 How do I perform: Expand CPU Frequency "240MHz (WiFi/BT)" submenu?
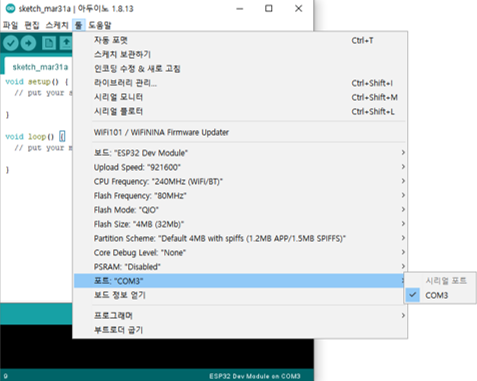click(x=240, y=181)
